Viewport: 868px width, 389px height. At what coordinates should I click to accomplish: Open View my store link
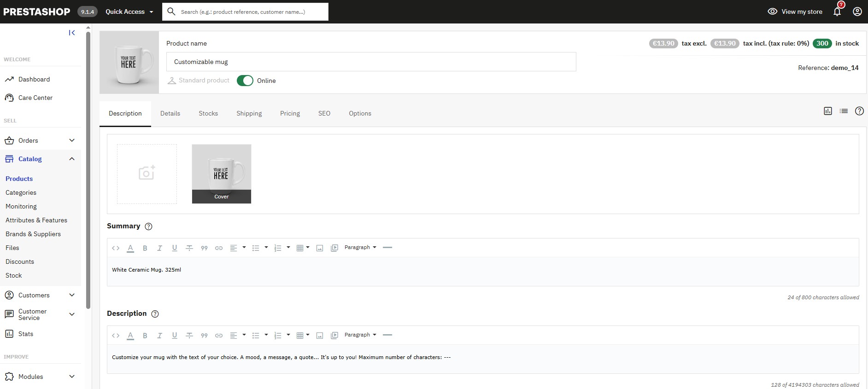point(795,12)
